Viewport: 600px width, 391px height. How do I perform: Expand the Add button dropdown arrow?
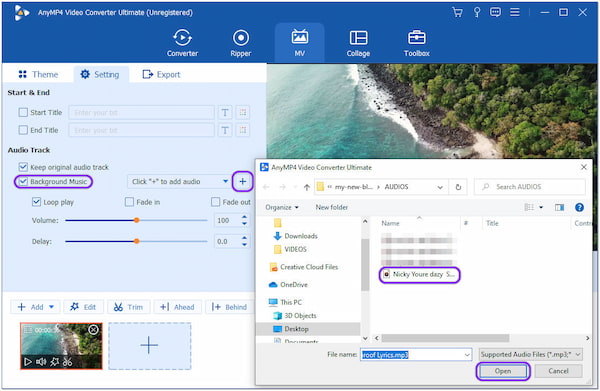(52, 307)
